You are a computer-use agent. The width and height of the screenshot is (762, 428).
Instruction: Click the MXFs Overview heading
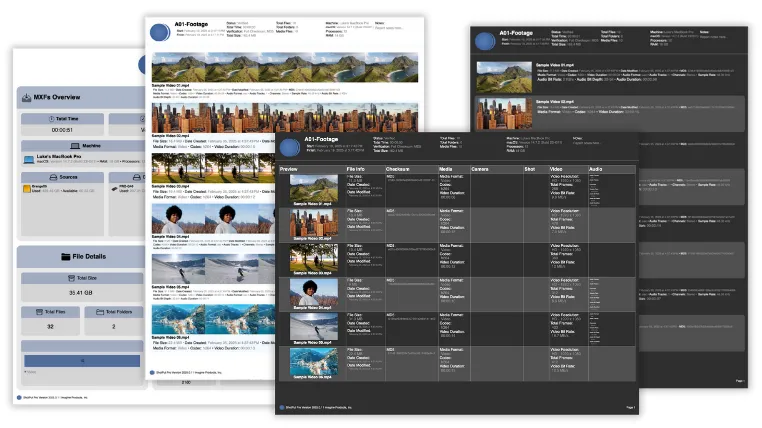57,97
